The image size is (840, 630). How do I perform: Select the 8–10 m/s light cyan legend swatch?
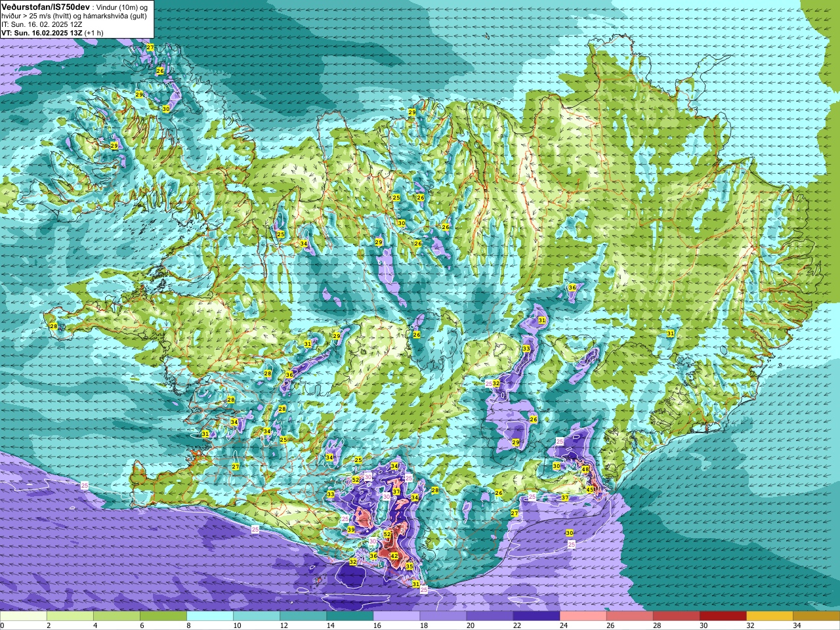point(210,616)
